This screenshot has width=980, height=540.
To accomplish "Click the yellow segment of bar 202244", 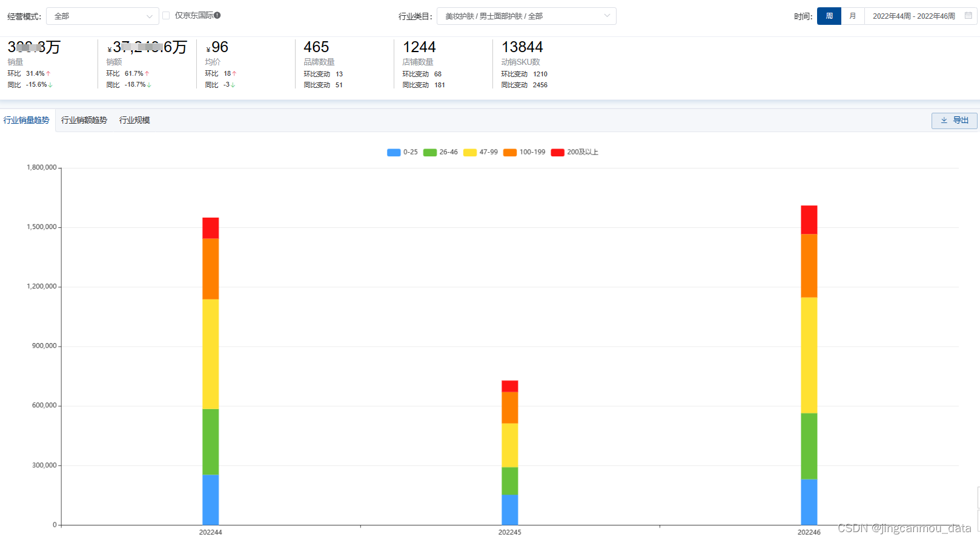I will click(x=211, y=354).
